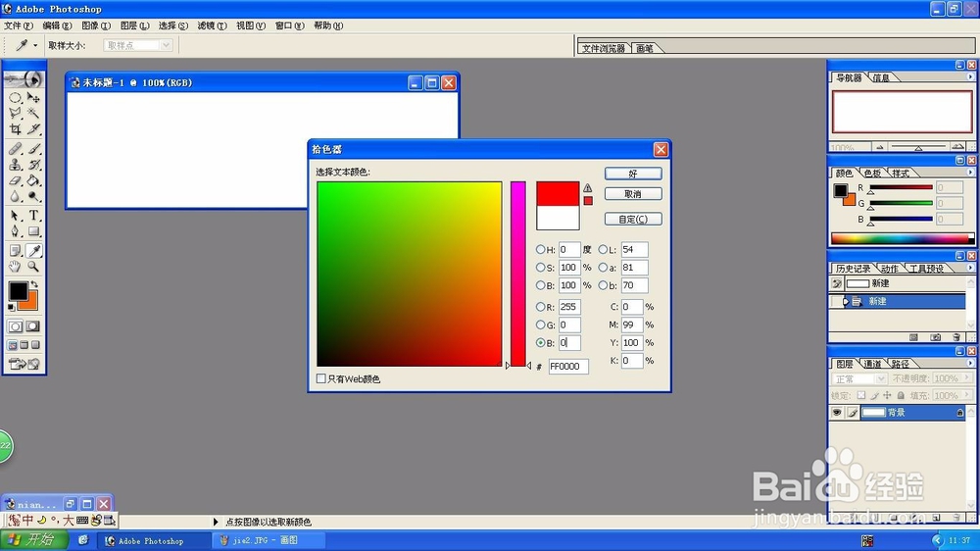This screenshot has width=980, height=551.
Task: Open the Navigator panel flyout menu arrow
Action: 970,76
